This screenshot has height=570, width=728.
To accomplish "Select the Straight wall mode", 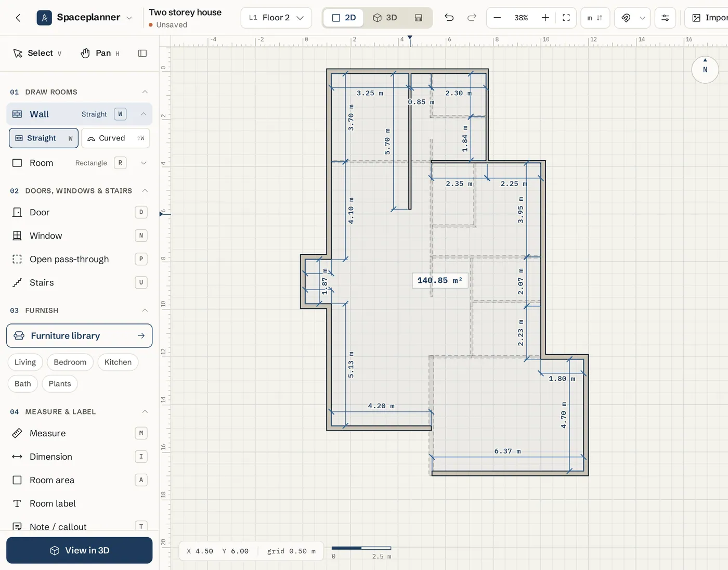I will tap(44, 138).
